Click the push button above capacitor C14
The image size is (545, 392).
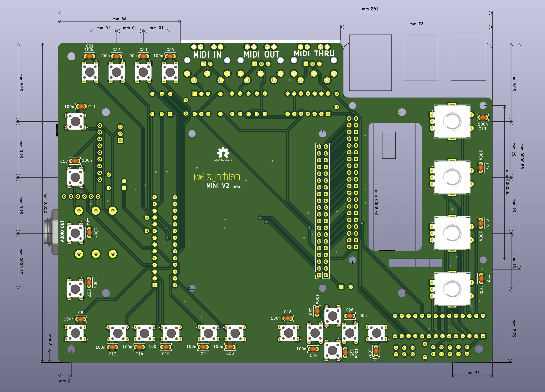[x=144, y=333]
